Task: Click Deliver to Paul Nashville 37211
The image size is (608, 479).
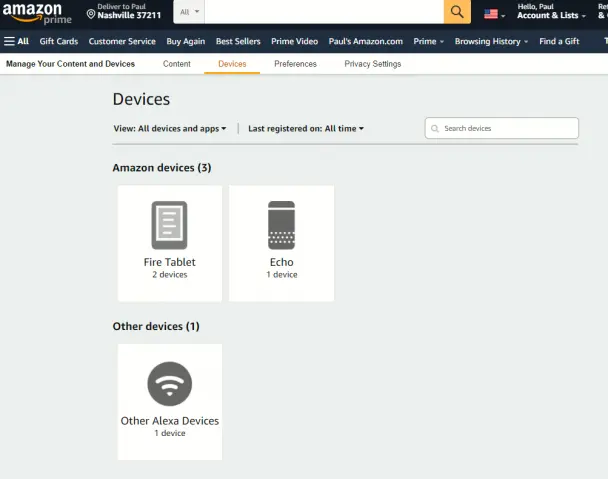Action: [124, 11]
